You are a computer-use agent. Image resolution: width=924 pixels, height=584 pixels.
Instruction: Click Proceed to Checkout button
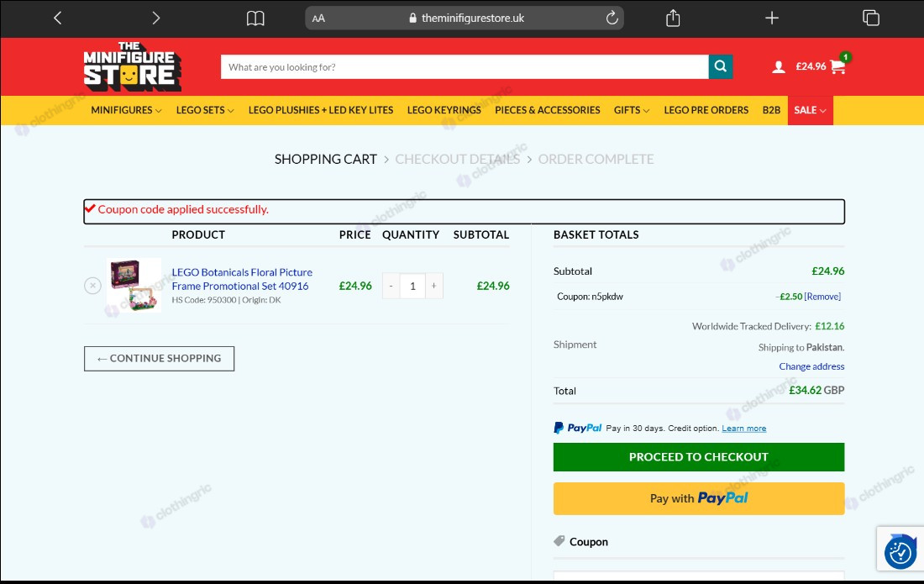pos(698,457)
